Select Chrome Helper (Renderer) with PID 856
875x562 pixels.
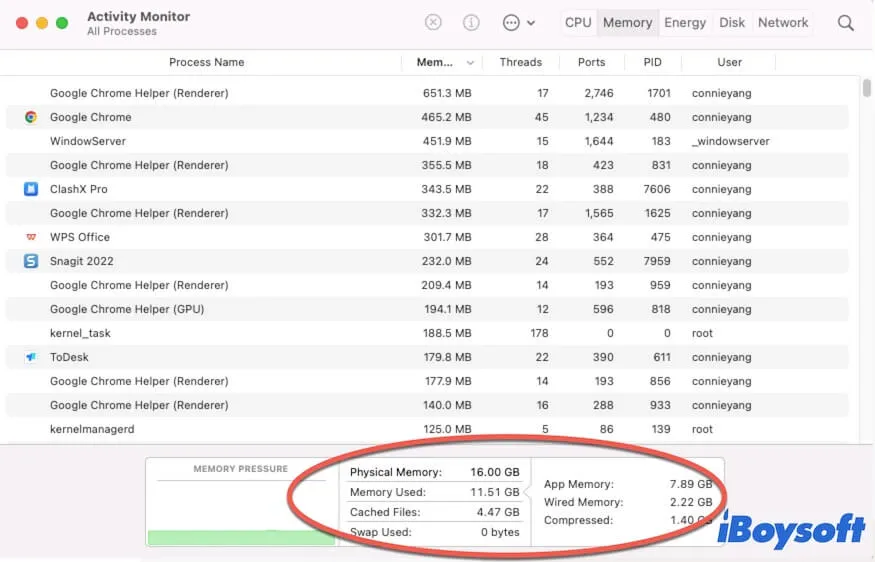[427, 381]
